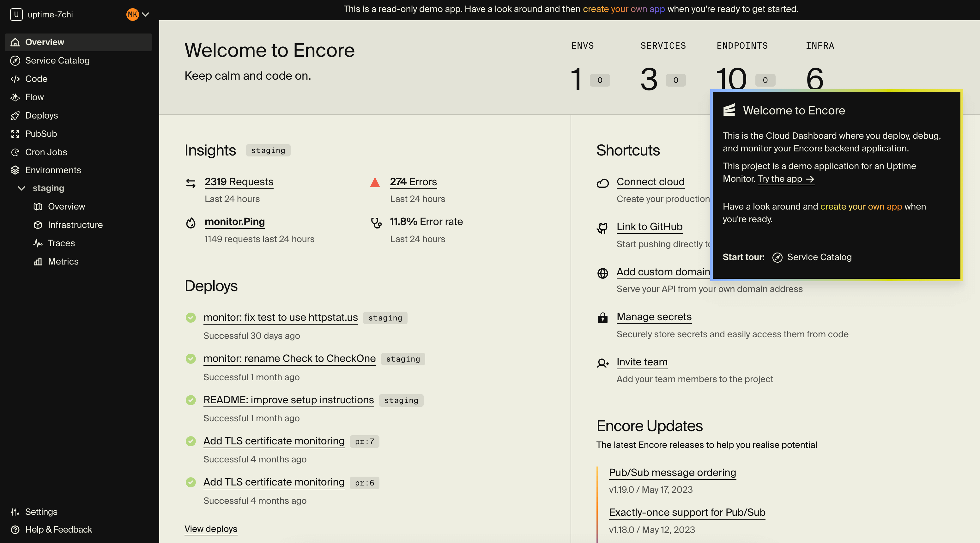Screen dimensions: 980x543
Task: Open Pub/Sub message ordering update
Action: tap(673, 473)
